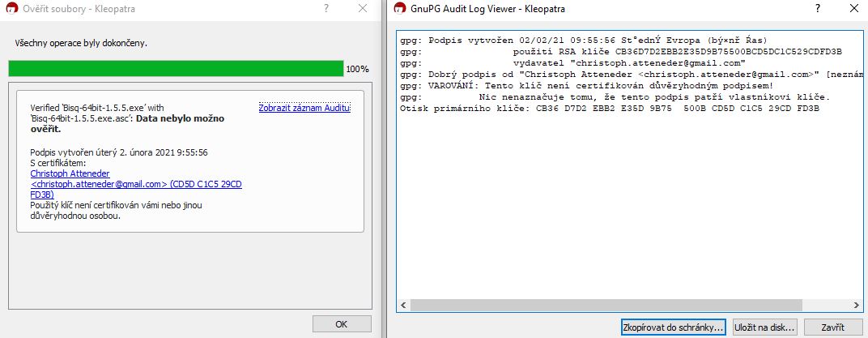Click the Otisk primárního klíče fingerprint line
Screen dimensions: 868x338
point(609,109)
